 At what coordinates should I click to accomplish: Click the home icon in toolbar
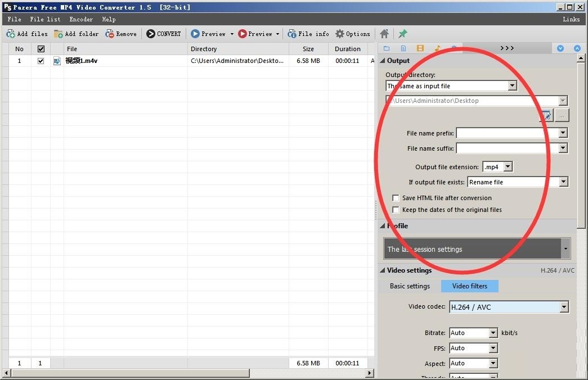(x=384, y=34)
